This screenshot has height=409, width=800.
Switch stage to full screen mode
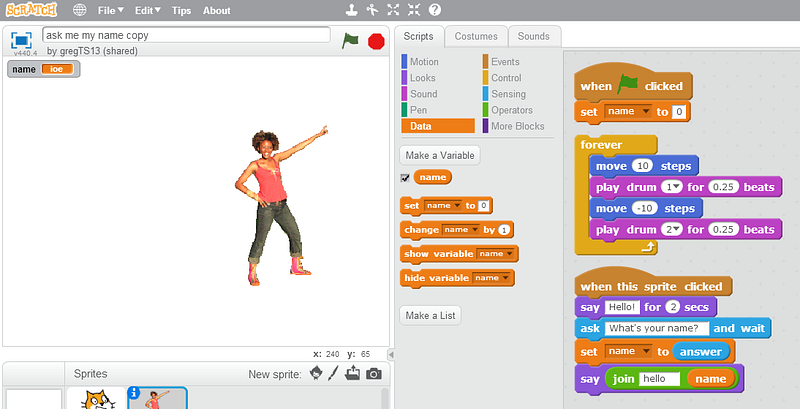(x=21, y=40)
